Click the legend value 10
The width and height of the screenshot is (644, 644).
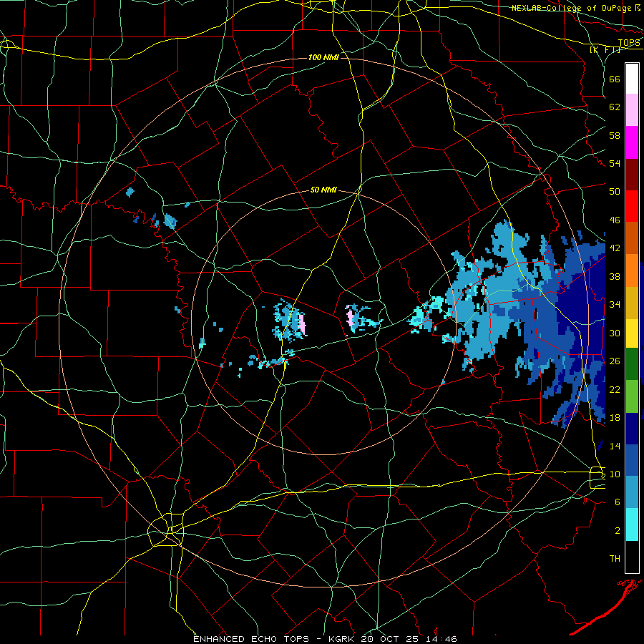point(615,474)
